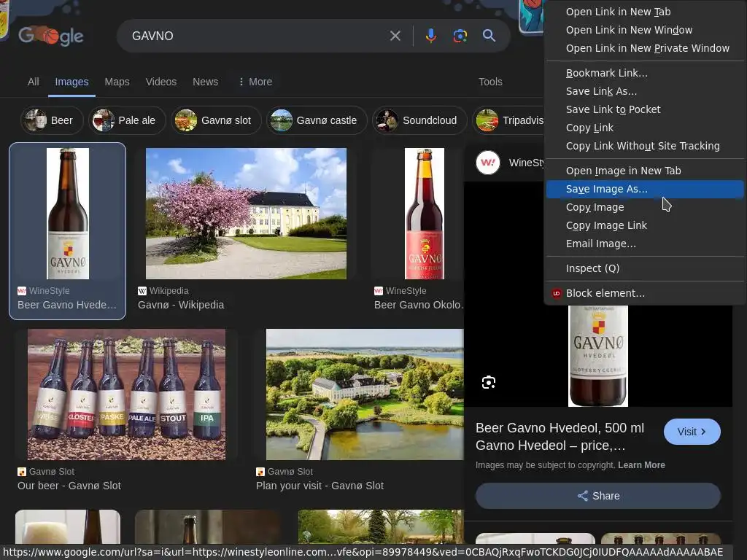The height and width of the screenshot is (560, 747).
Task: Choose Save Image As… option
Action: (645, 189)
